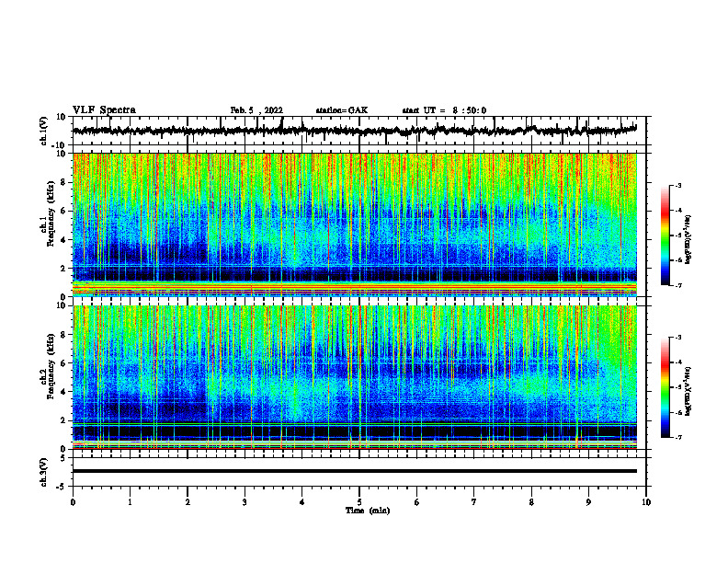Click the "4" kHz tick on ch.1 frequency axis
Viewport: 728px width, 563px height.
(x=63, y=240)
